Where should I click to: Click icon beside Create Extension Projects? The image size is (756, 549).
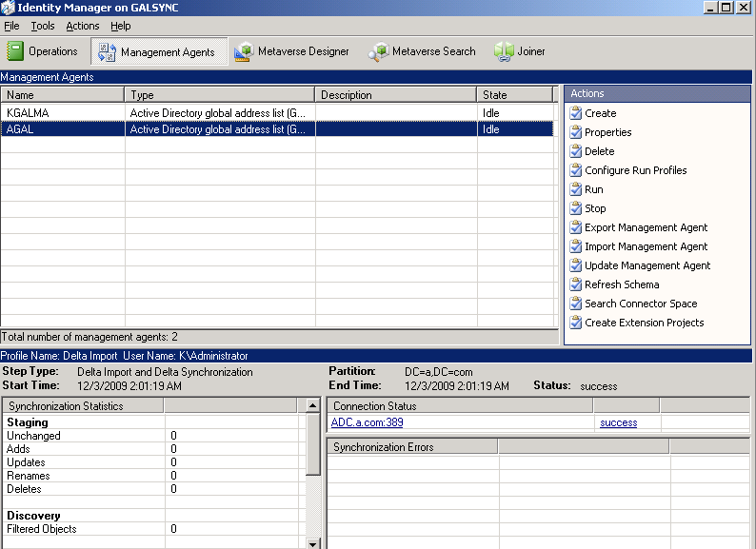coord(575,323)
